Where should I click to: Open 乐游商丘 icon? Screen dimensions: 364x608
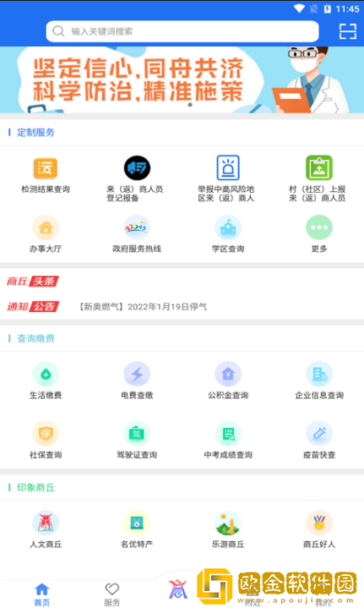point(228,523)
